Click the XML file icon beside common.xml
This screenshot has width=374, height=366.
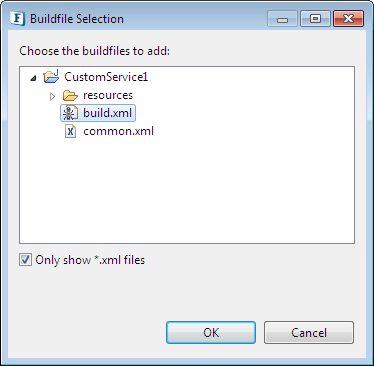(70, 131)
